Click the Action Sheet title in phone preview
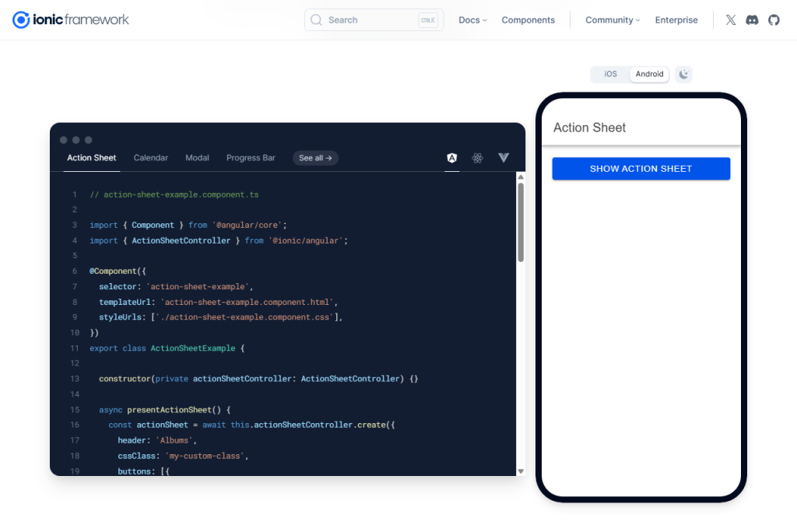This screenshot has width=797, height=532. click(x=590, y=128)
